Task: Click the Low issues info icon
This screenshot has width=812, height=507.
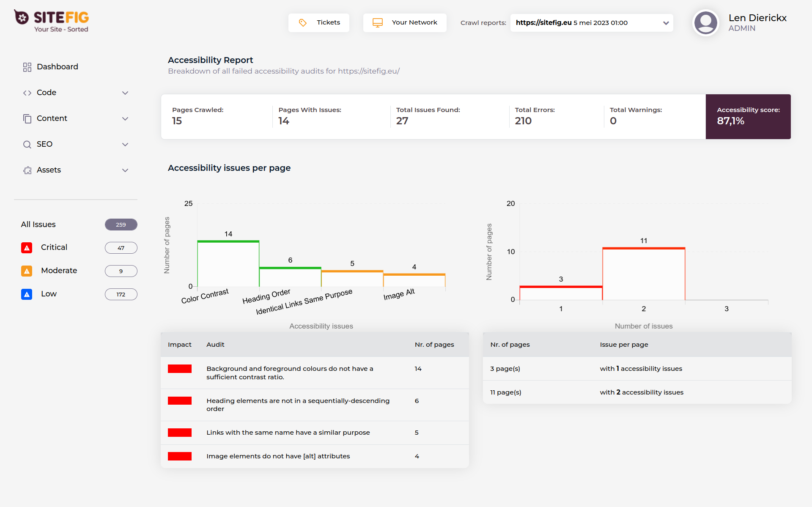Action: click(27, 294)
